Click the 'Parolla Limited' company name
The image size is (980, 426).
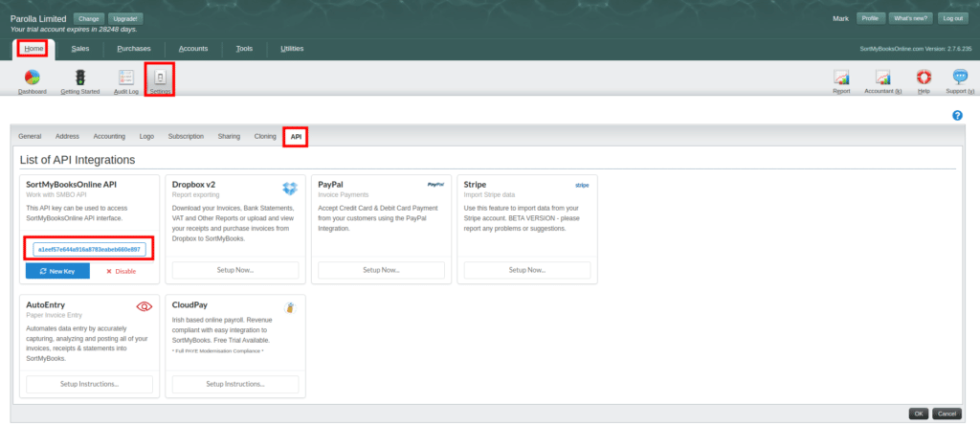[38, 19]
